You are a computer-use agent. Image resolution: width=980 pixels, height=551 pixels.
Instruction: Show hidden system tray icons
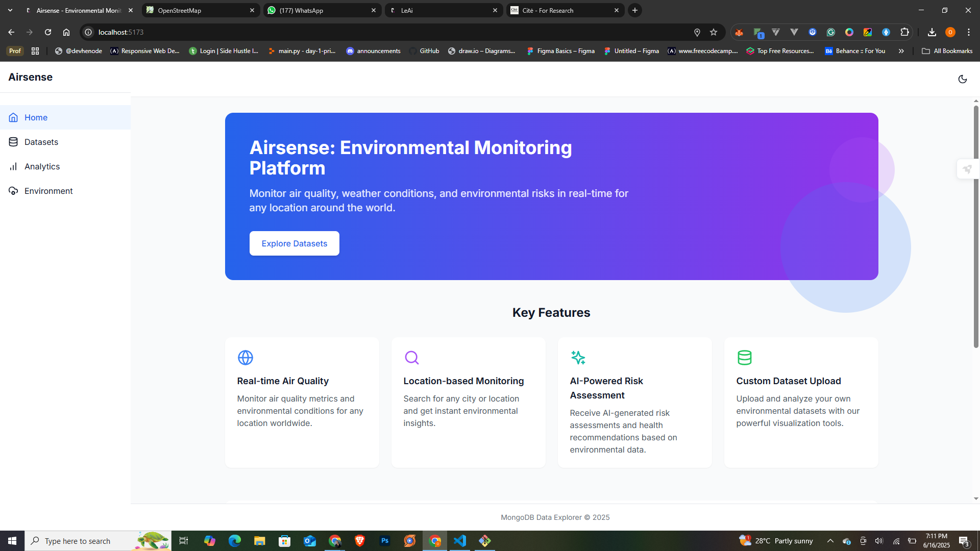point(830,541)
